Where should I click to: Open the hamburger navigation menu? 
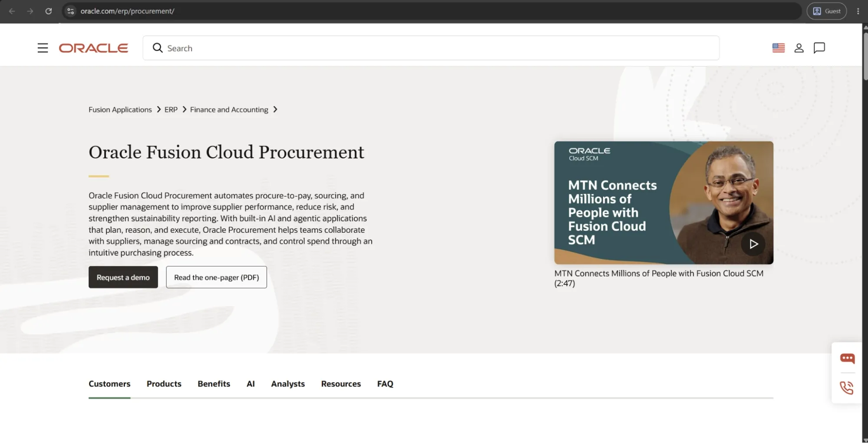pos(43,48)
